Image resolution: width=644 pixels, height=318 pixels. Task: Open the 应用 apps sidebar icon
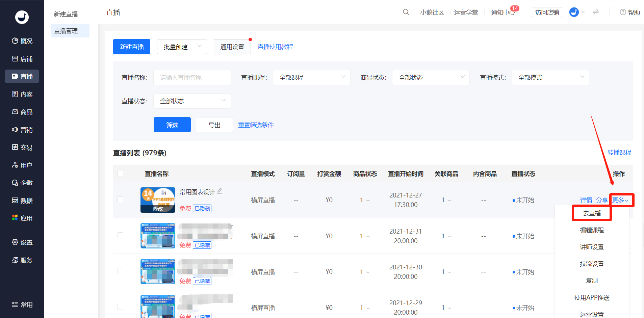point(15,218)
